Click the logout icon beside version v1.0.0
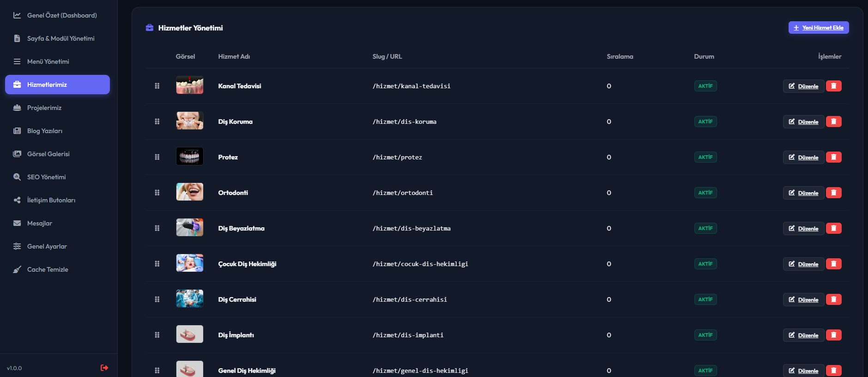This screenshot has width=868, height=377. 104,368
